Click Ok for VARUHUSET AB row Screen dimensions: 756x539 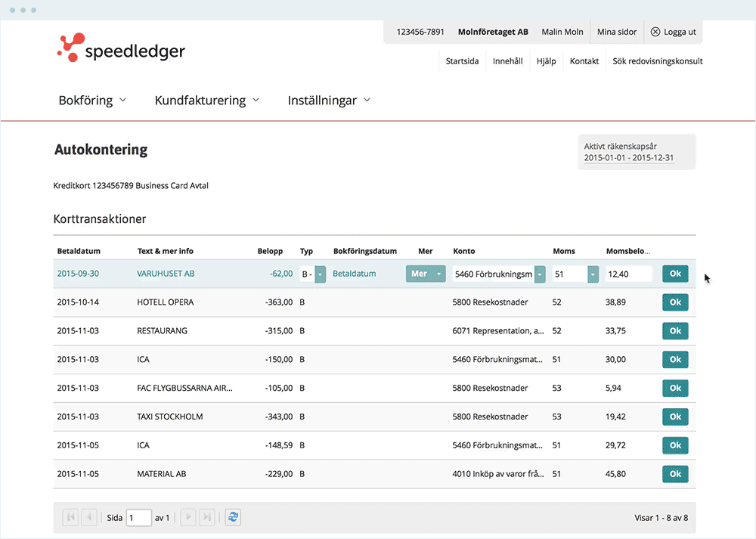tap(675, 274)
